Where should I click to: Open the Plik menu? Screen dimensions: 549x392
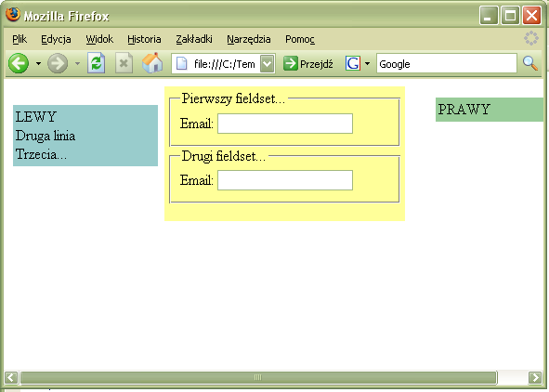pos(20,39)
